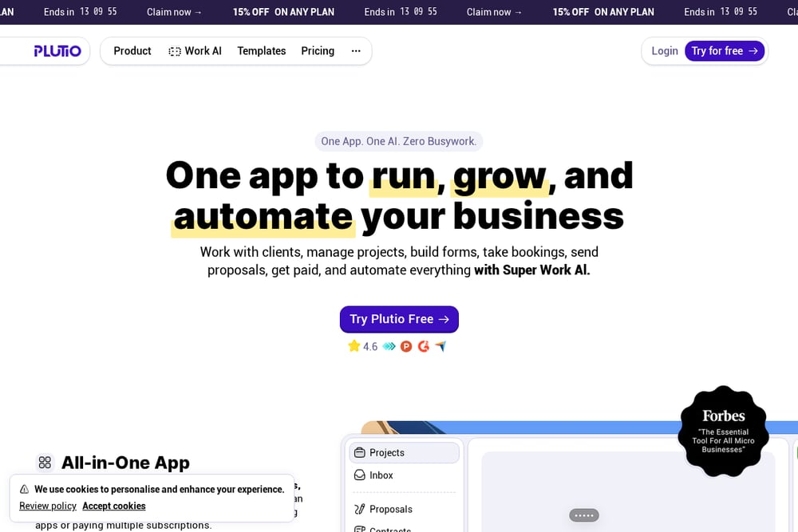Open the Review policy link
Screen dimensions: 798x532
pos(48,506)
